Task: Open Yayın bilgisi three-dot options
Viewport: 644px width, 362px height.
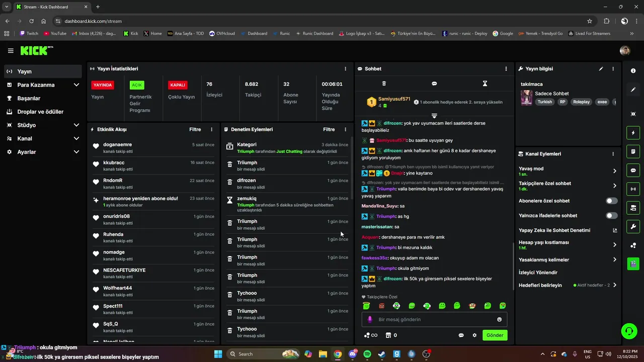Action: pos(613,69)
